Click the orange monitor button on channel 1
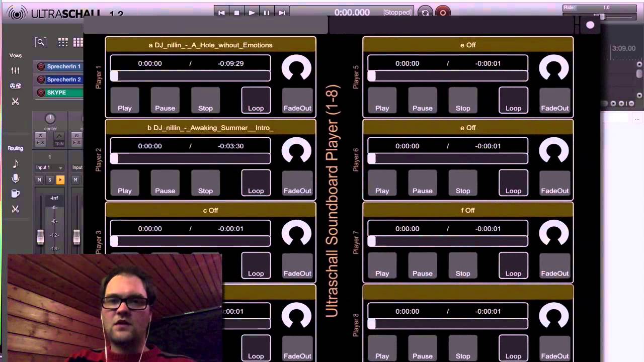 60,179
